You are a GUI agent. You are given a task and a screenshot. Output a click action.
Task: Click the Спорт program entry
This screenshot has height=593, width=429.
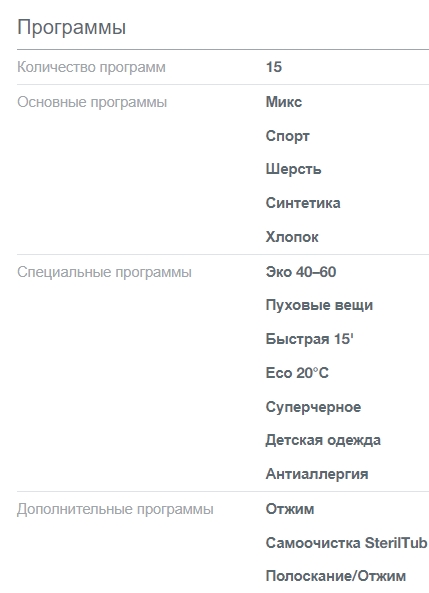[x=288, y=136]
